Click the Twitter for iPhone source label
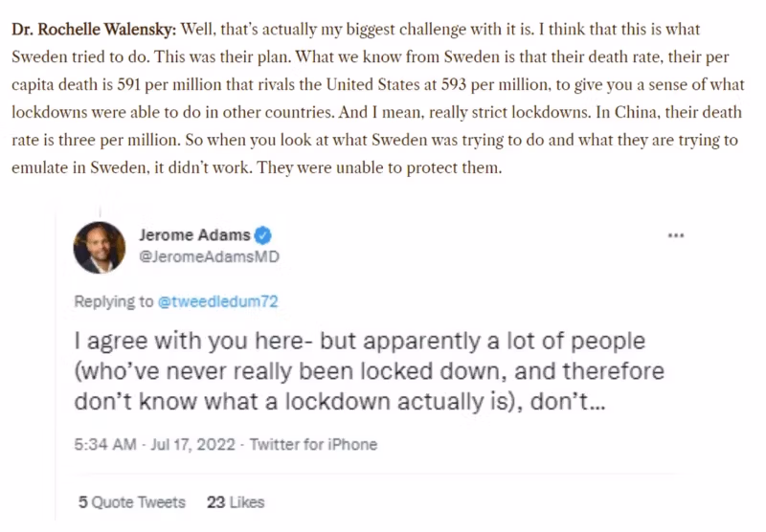This screenshot has width=766, height=532. pos(313,444)
